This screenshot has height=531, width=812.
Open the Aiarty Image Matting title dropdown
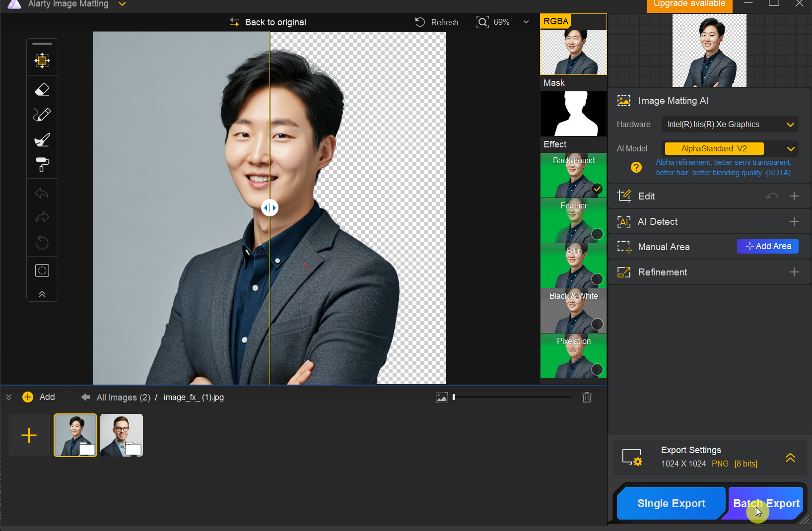(x=122, y=4)
